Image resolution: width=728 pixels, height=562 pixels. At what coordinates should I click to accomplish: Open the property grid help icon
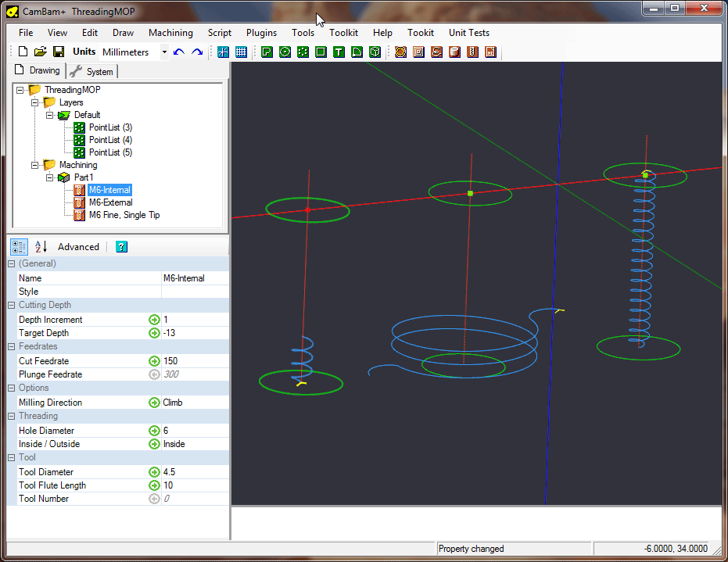tap(121, 247)
